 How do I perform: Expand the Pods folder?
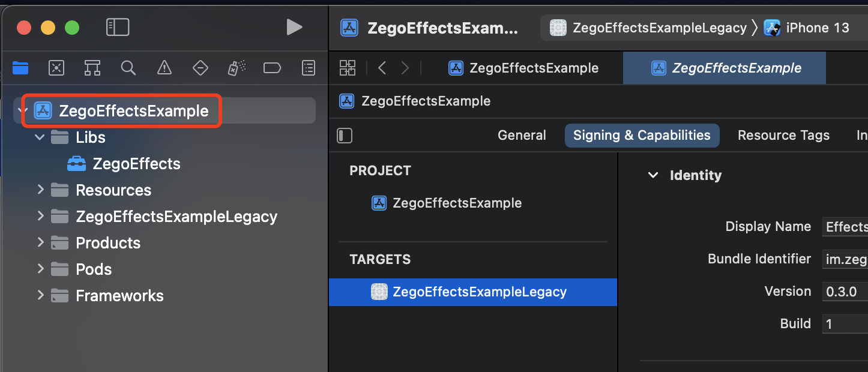coord(40,269)
